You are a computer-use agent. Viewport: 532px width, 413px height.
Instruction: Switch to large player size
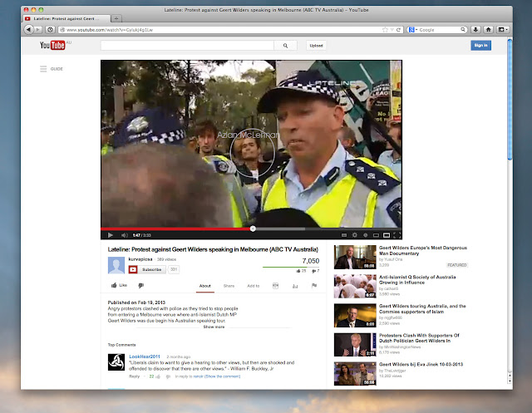[x=387, y=235]
